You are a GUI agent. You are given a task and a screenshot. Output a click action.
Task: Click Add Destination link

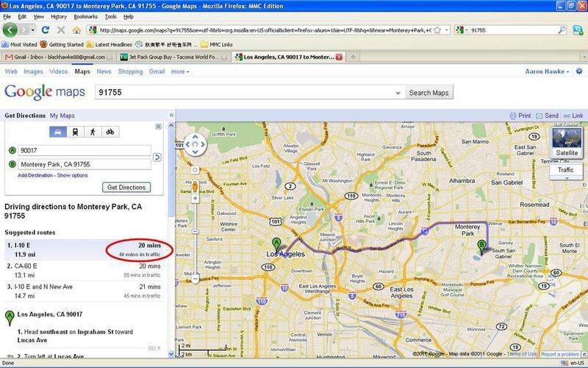point(35,175)
